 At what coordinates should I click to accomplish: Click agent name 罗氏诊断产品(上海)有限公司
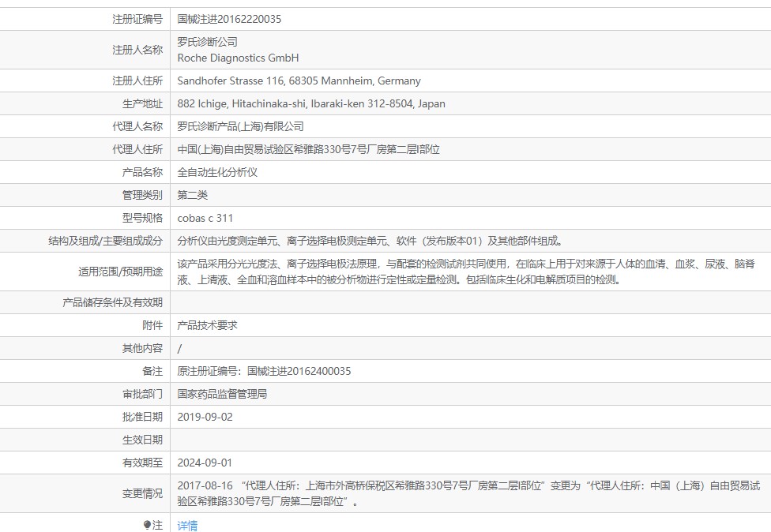(240, 126)
